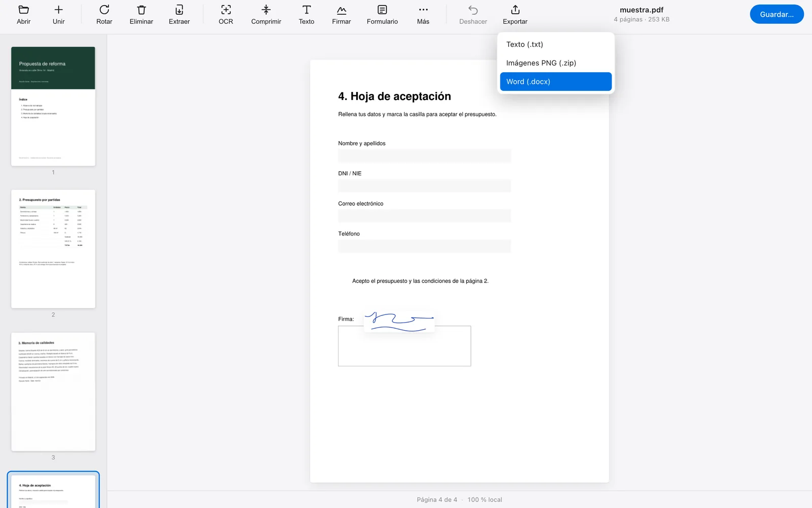Choose Texto (.txt) export option
Viewport: 812px width, 508px height.
(x=556, y=44)
